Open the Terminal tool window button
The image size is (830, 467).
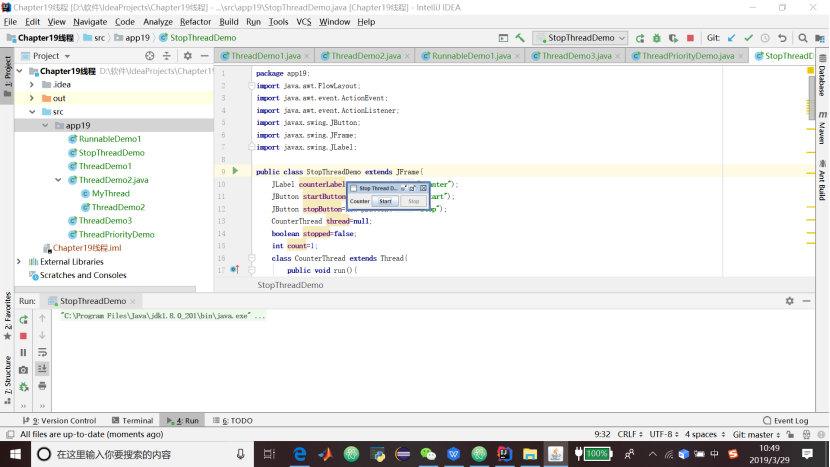(131, 421)
